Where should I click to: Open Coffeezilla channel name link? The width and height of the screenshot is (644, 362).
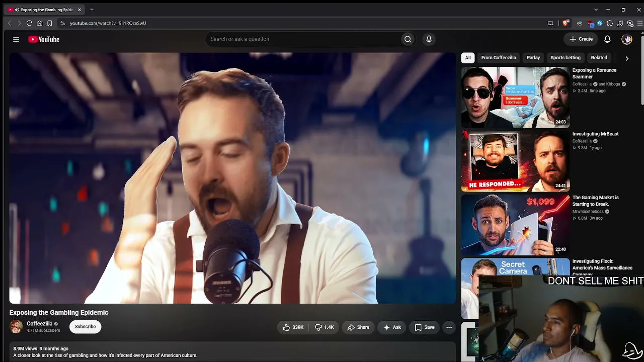click(x=40, y=324)
